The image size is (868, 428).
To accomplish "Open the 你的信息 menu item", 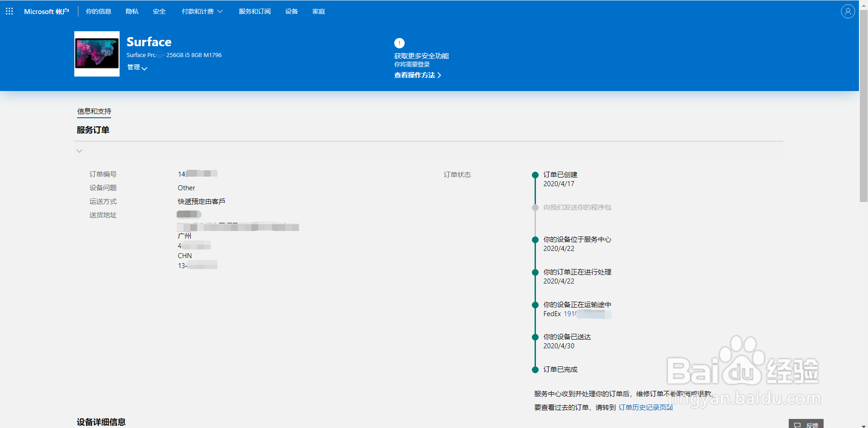I will coord(98,11).
